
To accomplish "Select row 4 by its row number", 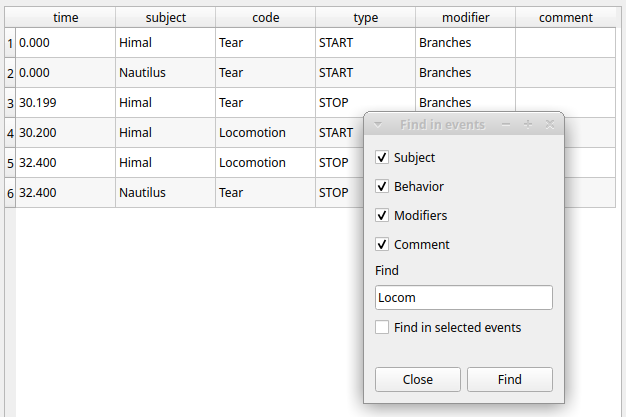I will click(x=10, y=133).
